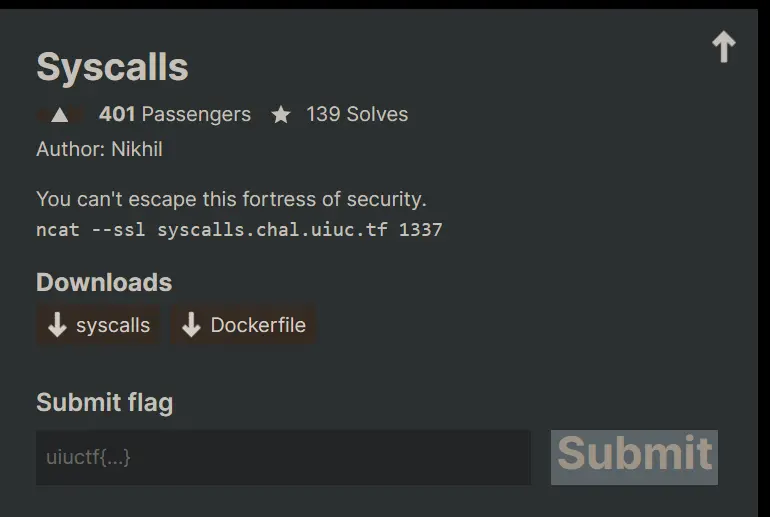
Task: Click the download arrow icon on the syscalls button
Action: (x=57, y=325)
